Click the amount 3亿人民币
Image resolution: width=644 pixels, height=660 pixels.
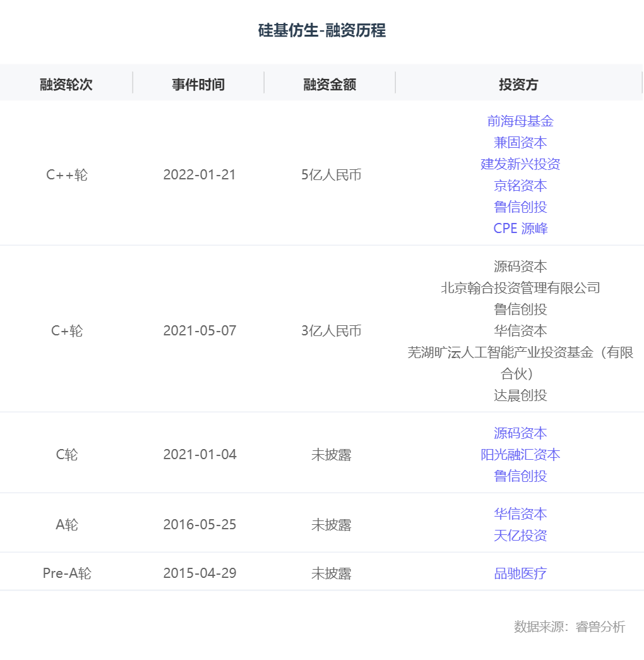pos(331,331)
